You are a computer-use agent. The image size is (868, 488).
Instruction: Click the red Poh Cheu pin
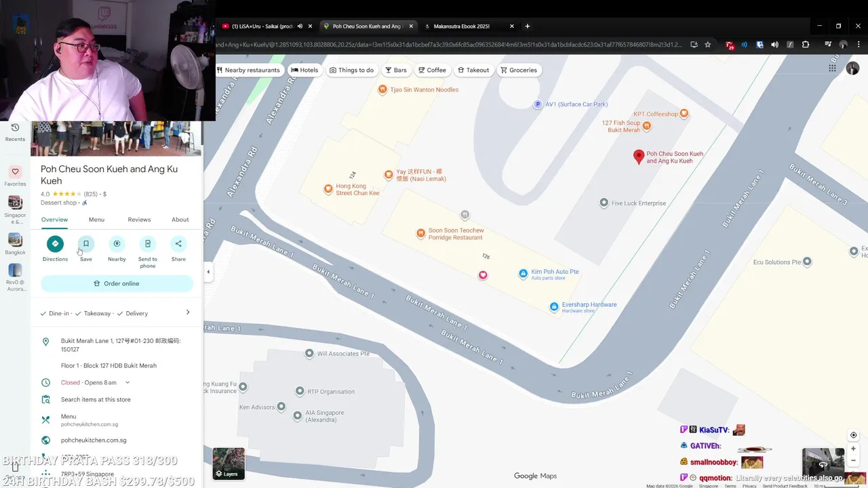tap(638, 157)
